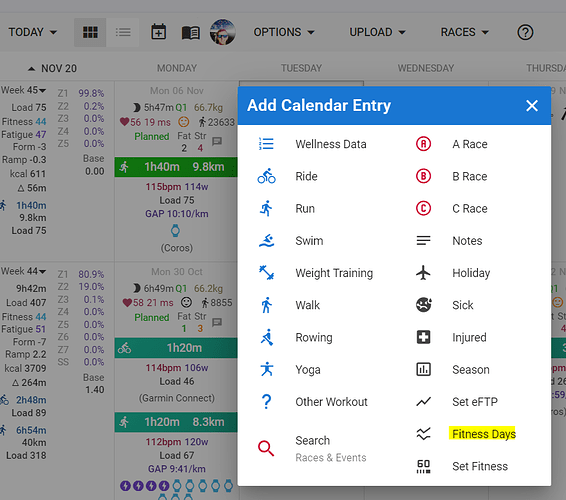Open the Week 45 dropdown
The height and width of the screenshot is (500, 566).
click(23, 90)
